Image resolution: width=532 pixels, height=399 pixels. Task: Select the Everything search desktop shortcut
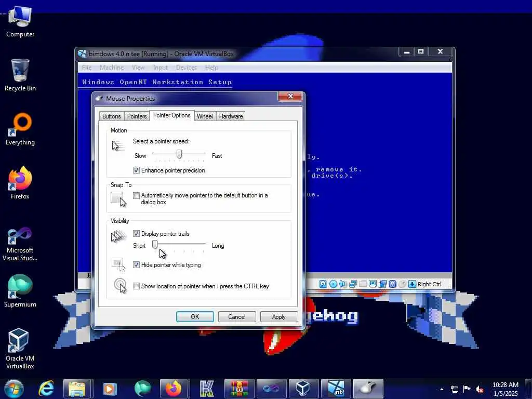pos(20,129)
